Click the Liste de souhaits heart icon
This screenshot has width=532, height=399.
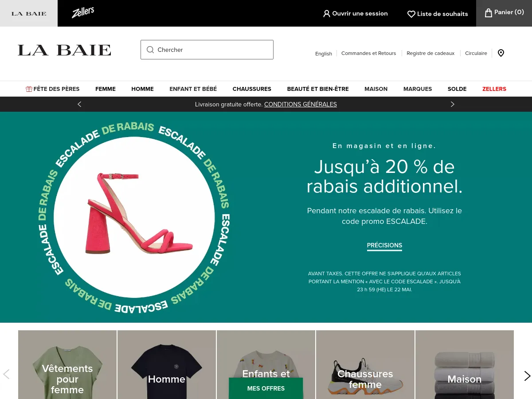point(411,14)
